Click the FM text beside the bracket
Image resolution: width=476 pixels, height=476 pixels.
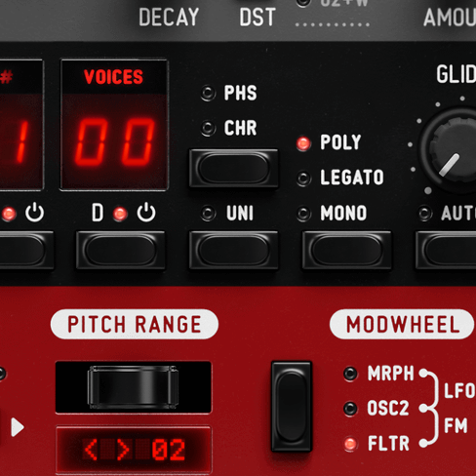[x=456, y=425]
